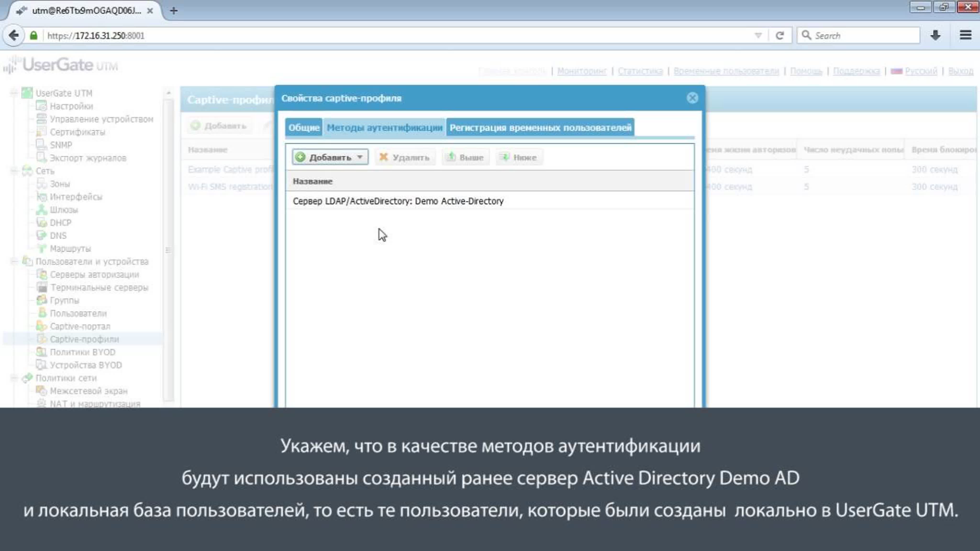Click the SNMP icon in the tree
Image resolution: width=980 pixels, height=551 pixels.
coord(41,144)
